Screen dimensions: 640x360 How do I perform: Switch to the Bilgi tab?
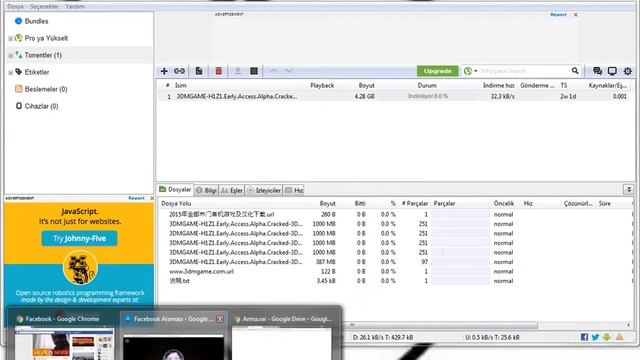[206, 190]
